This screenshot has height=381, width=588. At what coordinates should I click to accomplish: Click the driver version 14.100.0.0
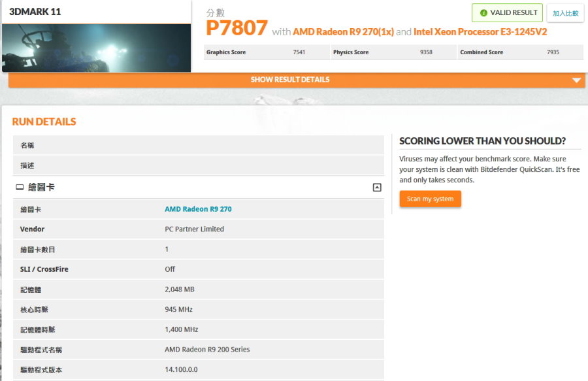point(181,369)
